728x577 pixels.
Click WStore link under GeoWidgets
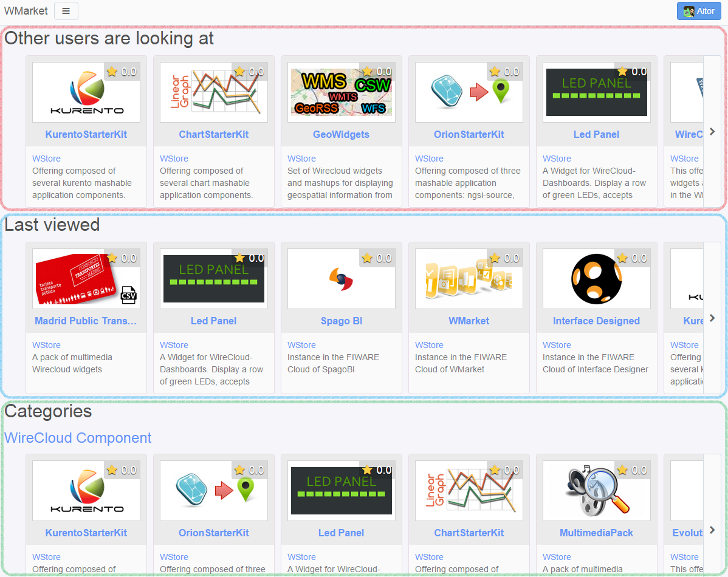tap(301, 159)
